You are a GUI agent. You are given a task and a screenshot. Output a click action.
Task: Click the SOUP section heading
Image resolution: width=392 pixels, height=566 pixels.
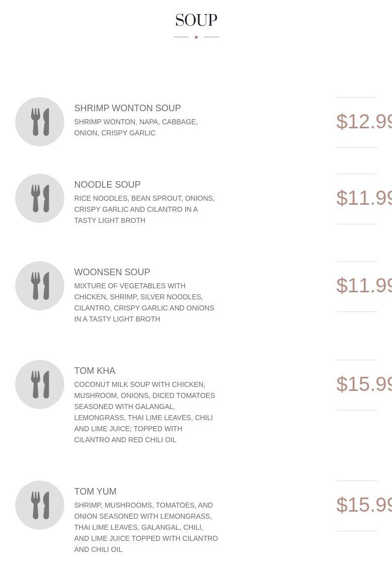point(196,21)
